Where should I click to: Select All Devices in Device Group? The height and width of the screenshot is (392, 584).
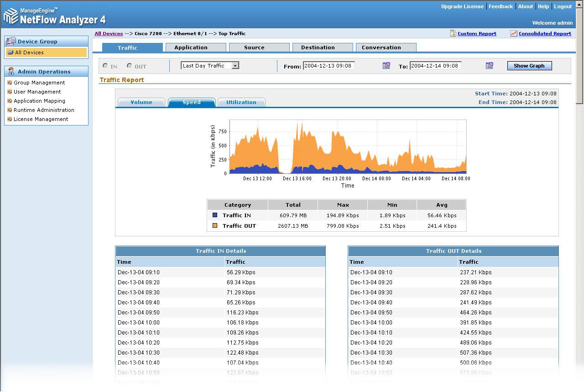tap(46, 52)
